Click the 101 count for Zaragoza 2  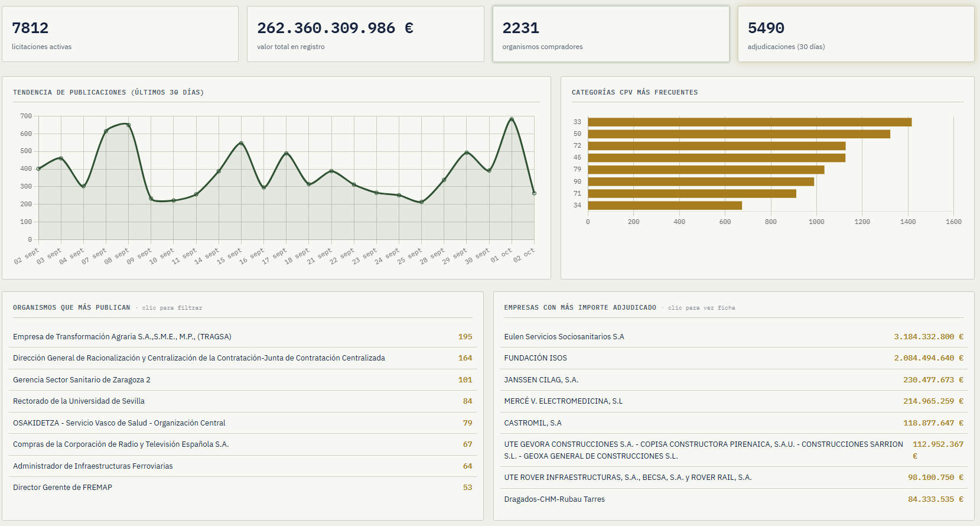[x=465, y=380]
